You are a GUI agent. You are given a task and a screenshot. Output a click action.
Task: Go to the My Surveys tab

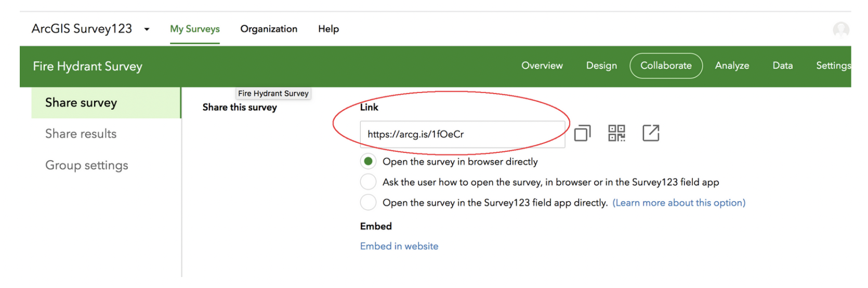[195, 29]
